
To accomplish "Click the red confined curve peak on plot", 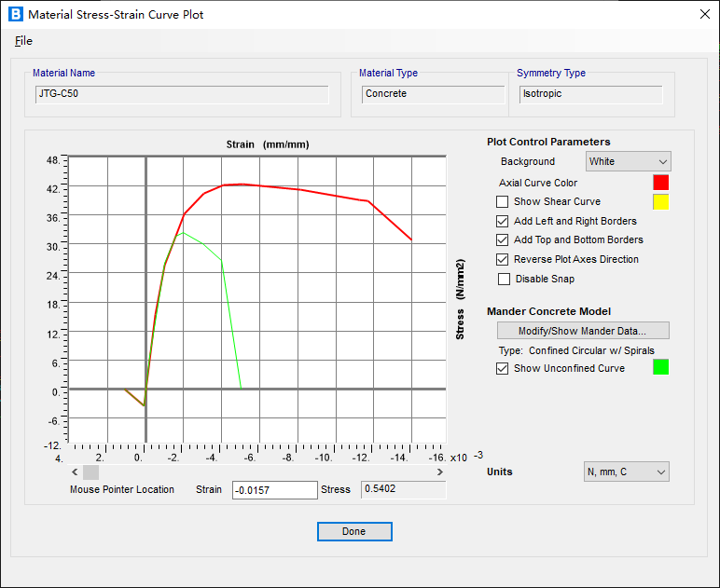I will tap(242, 184).
